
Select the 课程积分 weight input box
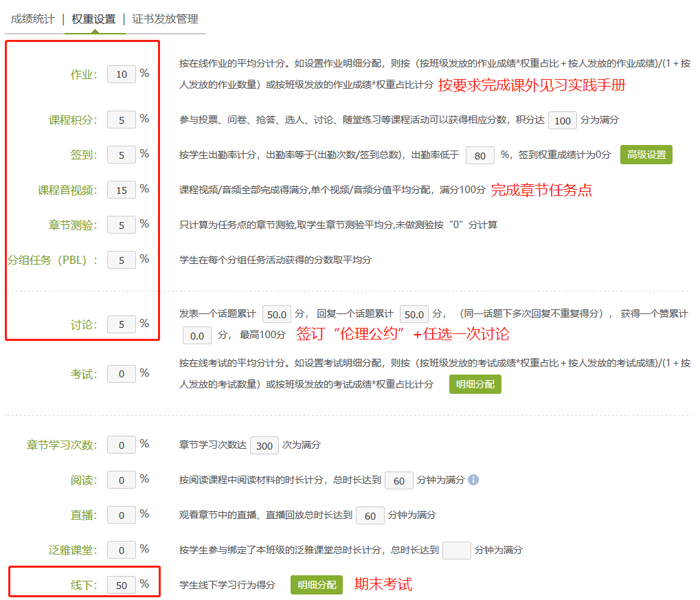click(121, 120)
